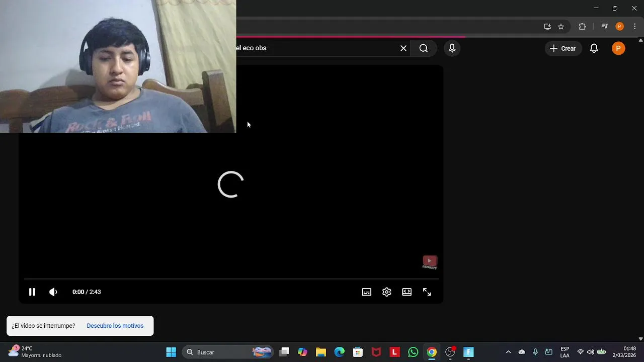Open ESP LAA language switcher
Viewport: 644px width, 362px height.
[565, 352]
